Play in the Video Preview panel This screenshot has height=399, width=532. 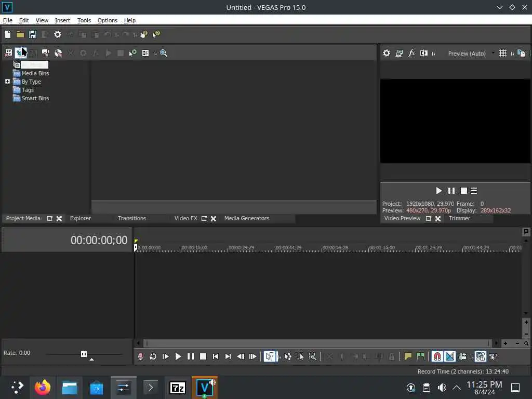(438, 191)
